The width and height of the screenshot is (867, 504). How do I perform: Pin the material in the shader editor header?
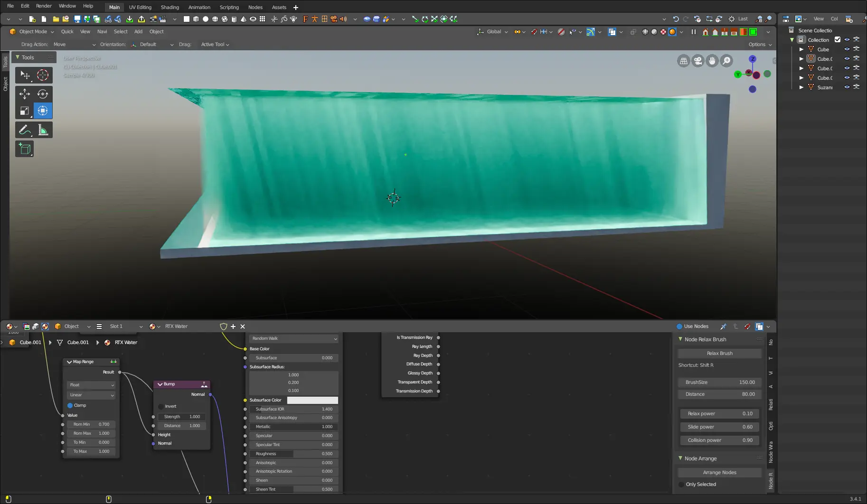[724, 326]
